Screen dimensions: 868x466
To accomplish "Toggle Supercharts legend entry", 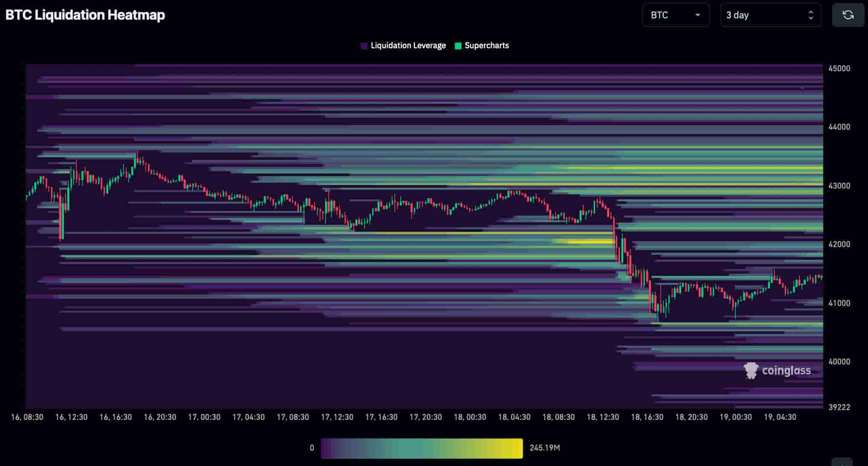I will click(482, 46).
